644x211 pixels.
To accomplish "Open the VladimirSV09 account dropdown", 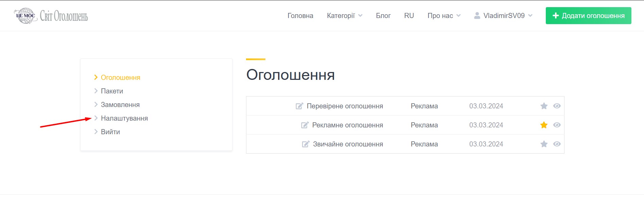I will click(x=503, y=16).
